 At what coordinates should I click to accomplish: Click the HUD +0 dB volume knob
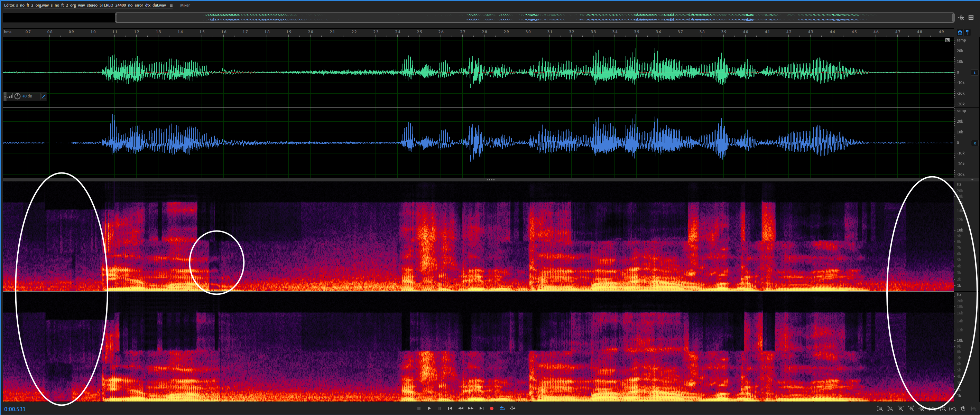point(18,96)
